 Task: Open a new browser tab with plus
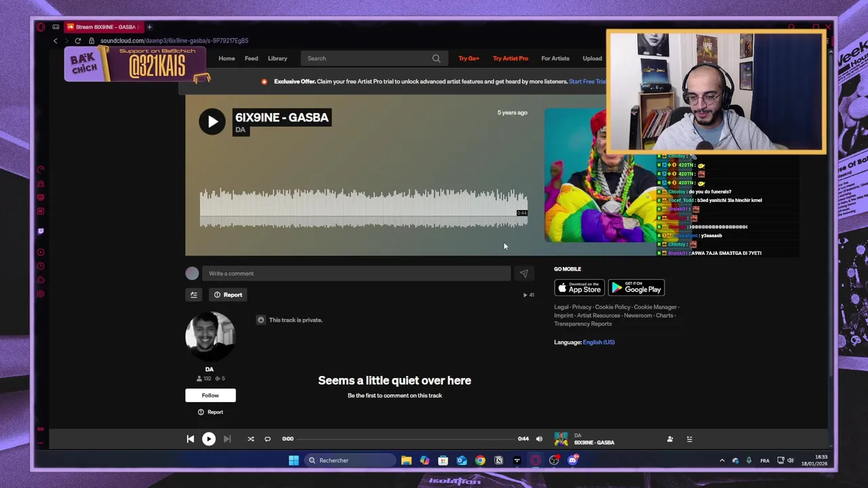(x=149, y=27)
